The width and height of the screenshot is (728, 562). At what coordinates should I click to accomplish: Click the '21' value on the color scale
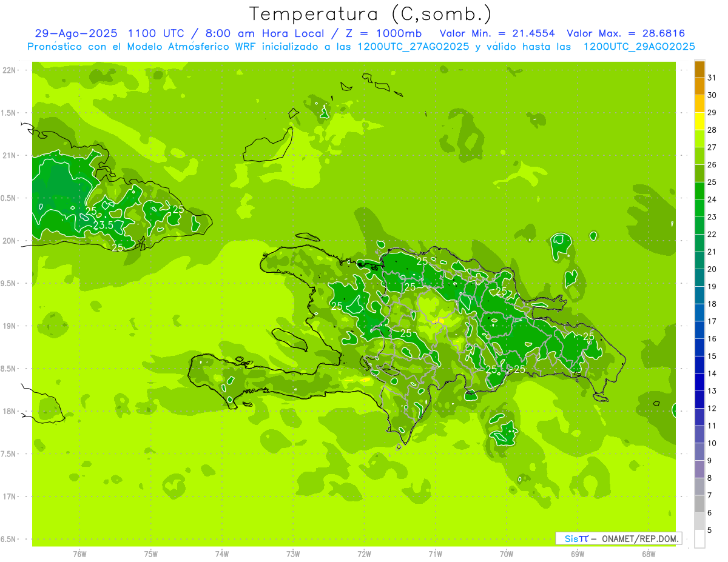(712, 252)
